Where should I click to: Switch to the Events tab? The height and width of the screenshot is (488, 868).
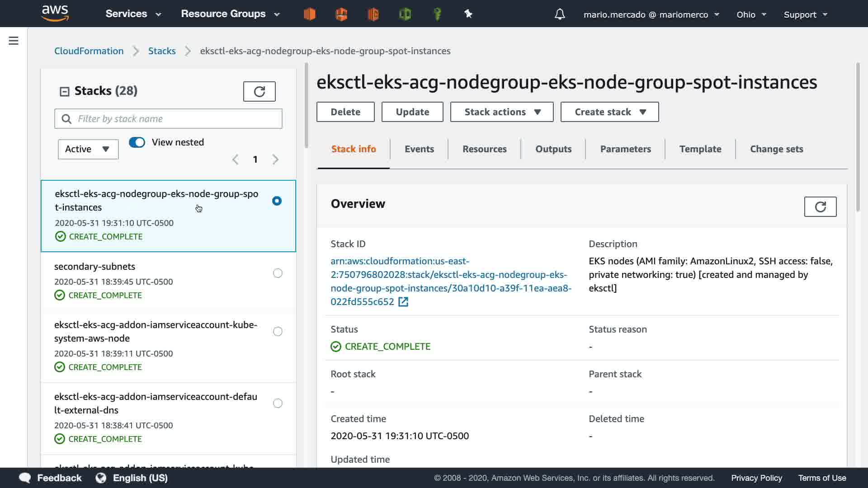[x=419, y=149]
